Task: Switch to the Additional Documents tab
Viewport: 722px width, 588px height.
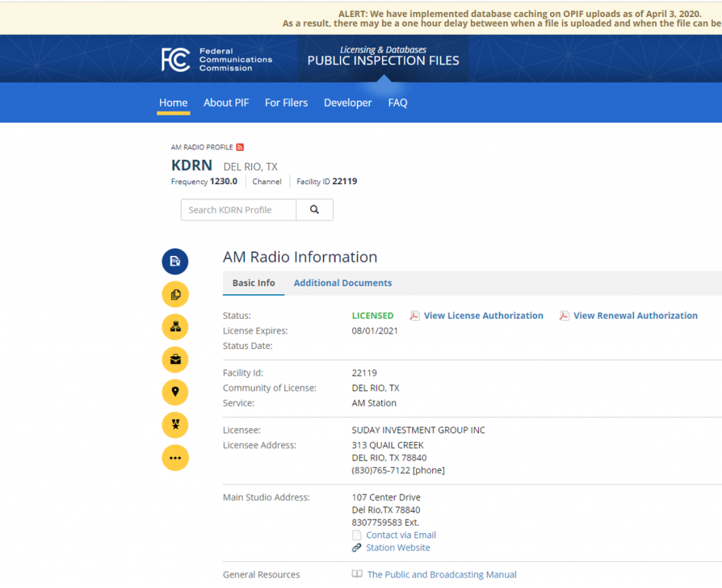Action: pyautogui.click(x=343, y=283)
